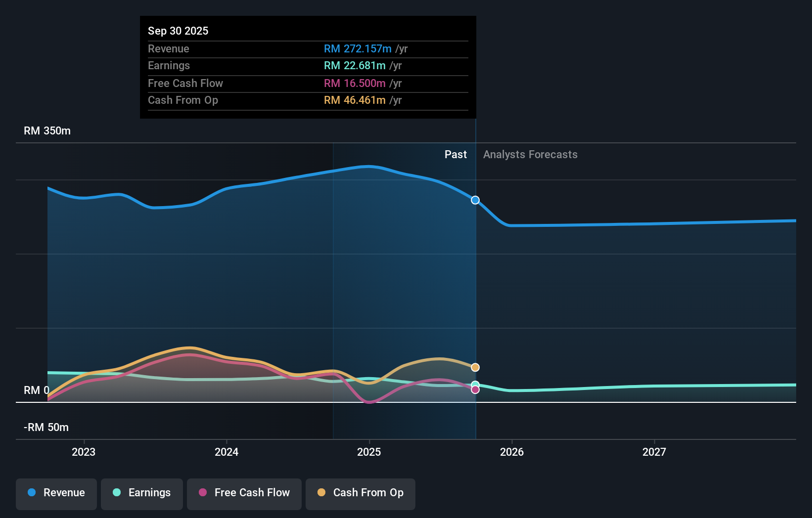Toggle the Earnings series in the legend
Screen dimensions: 812x518
click(141, 493)
